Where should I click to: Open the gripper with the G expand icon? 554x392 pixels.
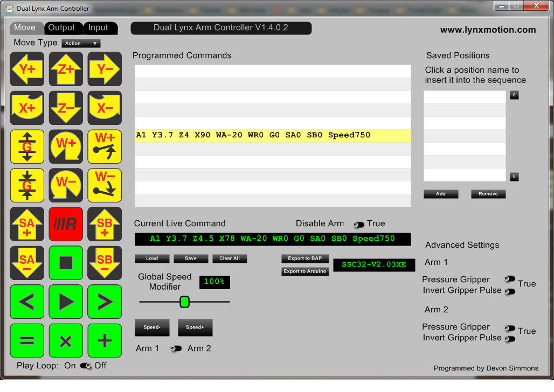point(27,146)
